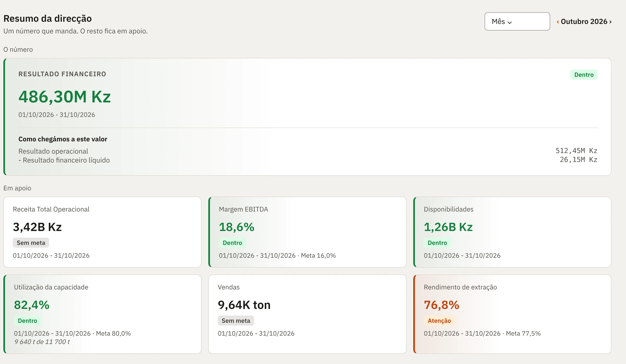Open the Mês period dropdown
This screenshot has width=626, height=364.
pyautogui.click(x=517, y=21)
